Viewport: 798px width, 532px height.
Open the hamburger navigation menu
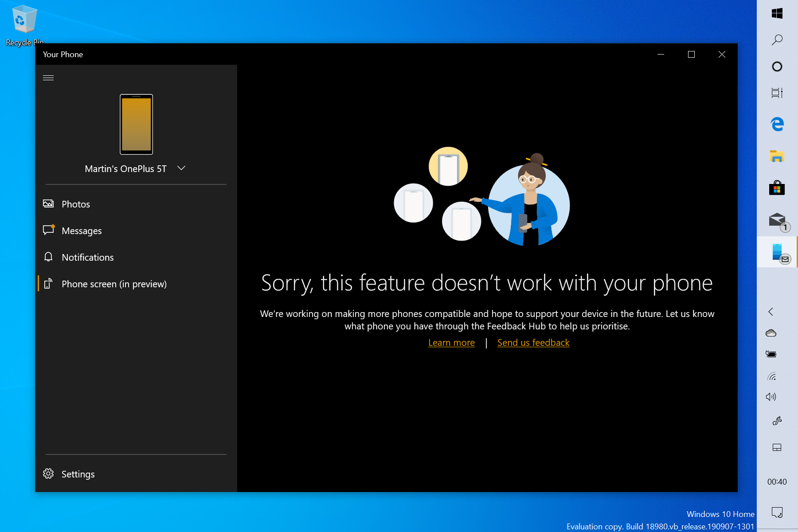pyautogui.click(x=48, y=77)
